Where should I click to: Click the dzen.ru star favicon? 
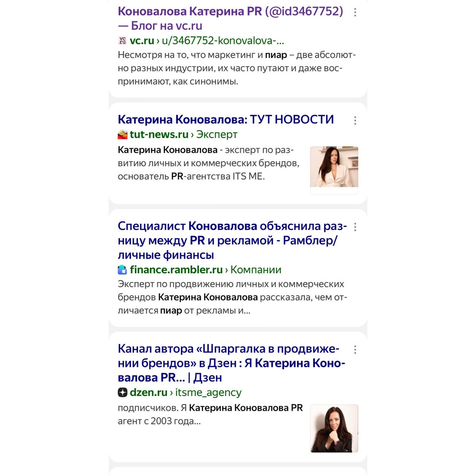(x=122, y=392)
